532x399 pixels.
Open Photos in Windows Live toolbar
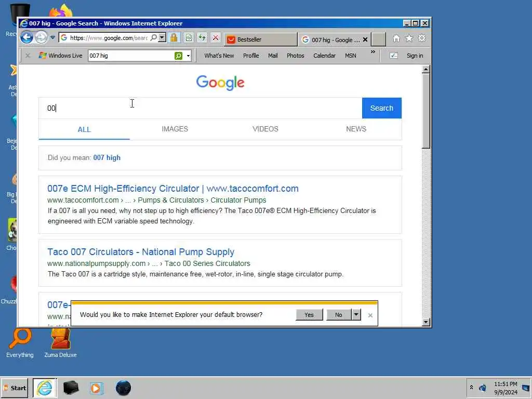tap(296, 56)
